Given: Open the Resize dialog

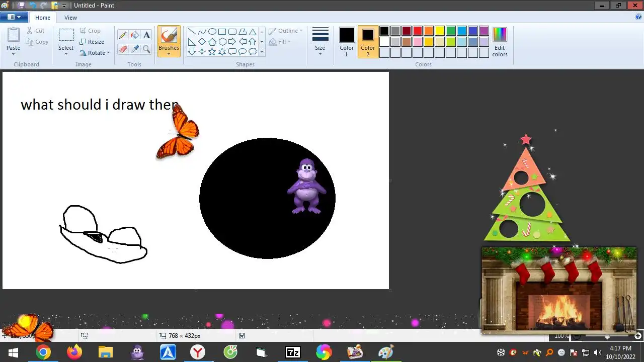Looking at the screenshot, I should (92, 42).
